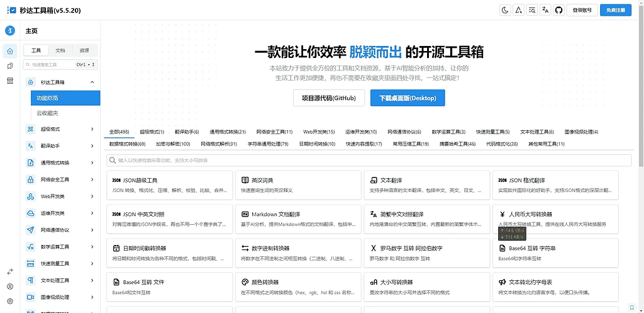Click the 快速测量工具 ruler icon

[30, 264]
